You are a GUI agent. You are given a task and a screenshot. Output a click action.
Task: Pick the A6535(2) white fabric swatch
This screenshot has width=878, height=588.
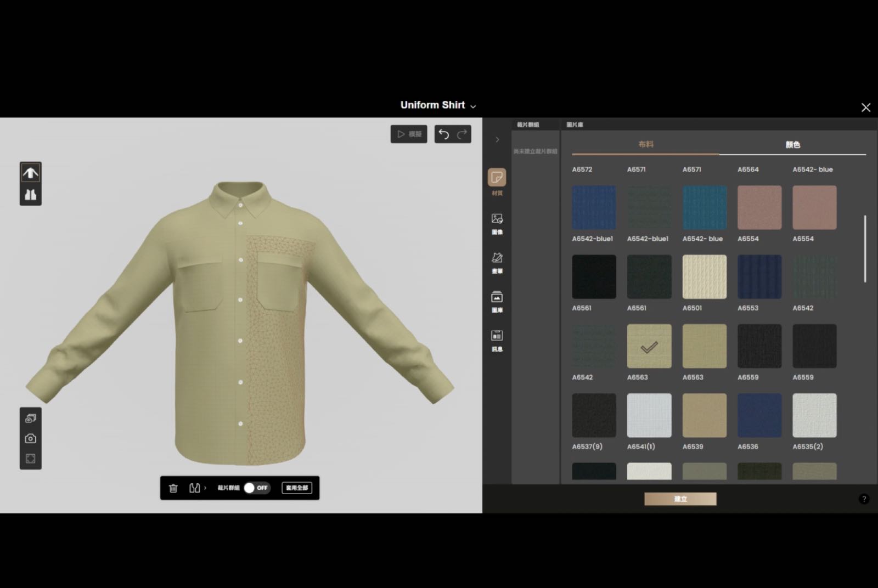(x=815, y=415)
